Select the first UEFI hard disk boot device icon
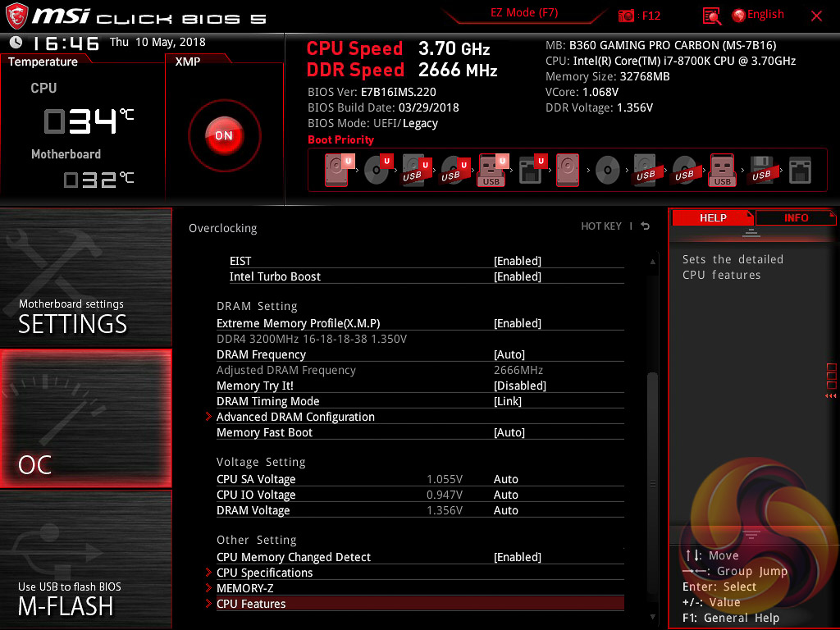Image resolution: width=840 pixels, height=630 pixels. point(339,170)
